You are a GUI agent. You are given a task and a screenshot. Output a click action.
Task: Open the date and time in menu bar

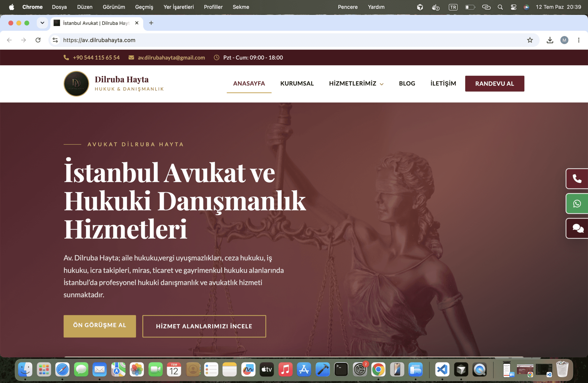[558, 7]
